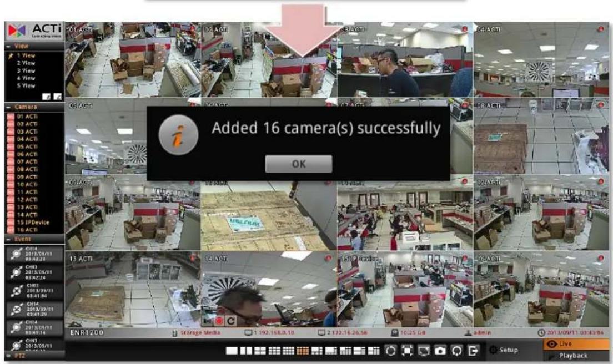Viewport: 613px width, 364px height.
Task: Collapse the Event panel
Action: [x=8, y=239]
